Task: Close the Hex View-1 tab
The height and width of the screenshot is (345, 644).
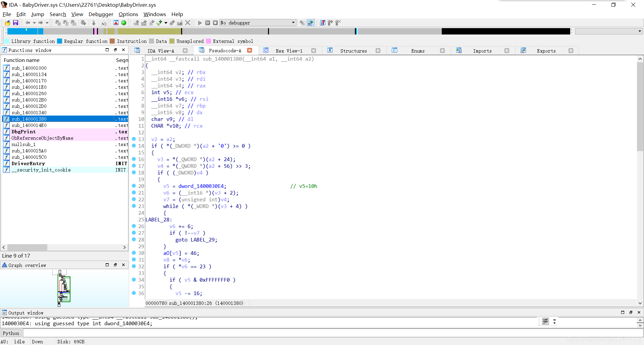Action: click(x=314, y=51)
